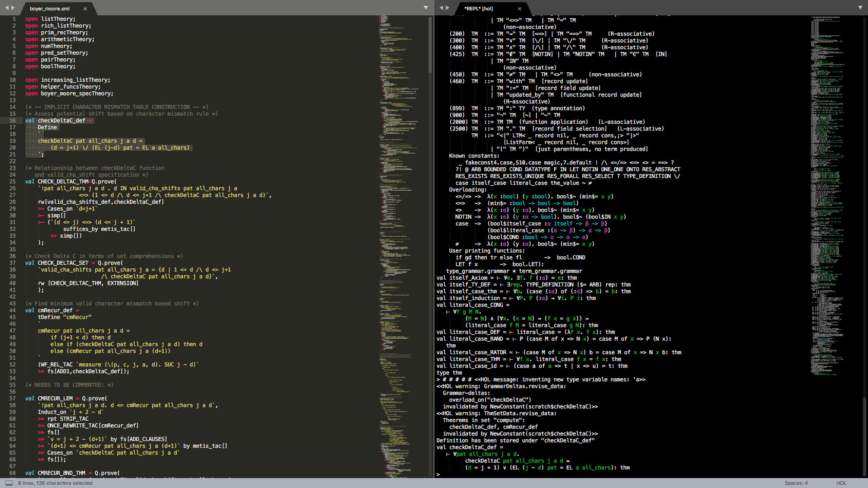868x488 pixels.
Task: Toggle the side bar panel switcher icon
Action: [x=9, y=483]
